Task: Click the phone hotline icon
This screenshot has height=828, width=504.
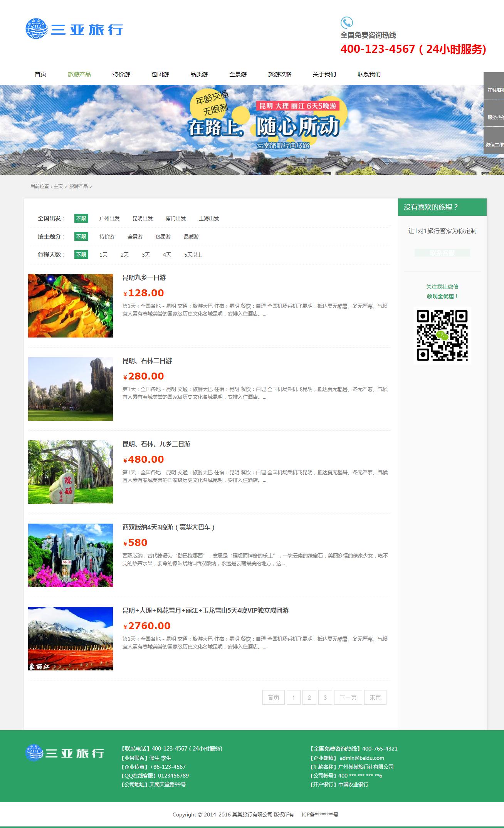Action: [346, 22]
